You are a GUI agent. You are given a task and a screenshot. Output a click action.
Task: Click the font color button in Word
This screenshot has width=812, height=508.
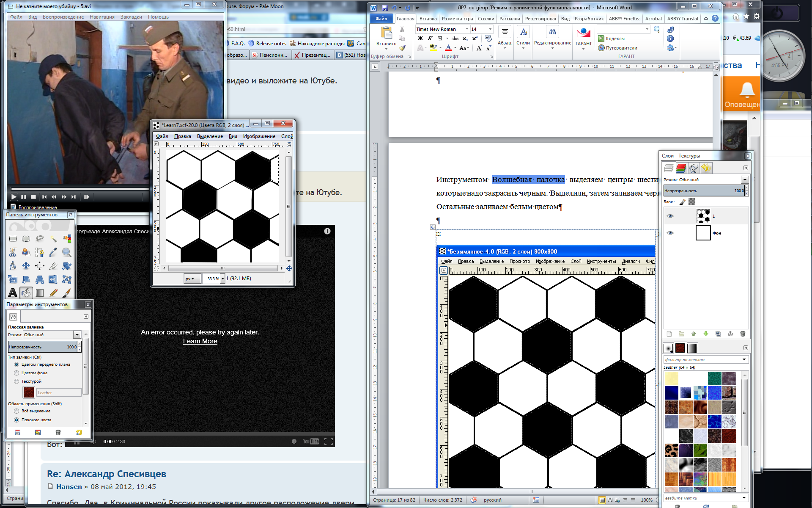(x=448, y=48)
